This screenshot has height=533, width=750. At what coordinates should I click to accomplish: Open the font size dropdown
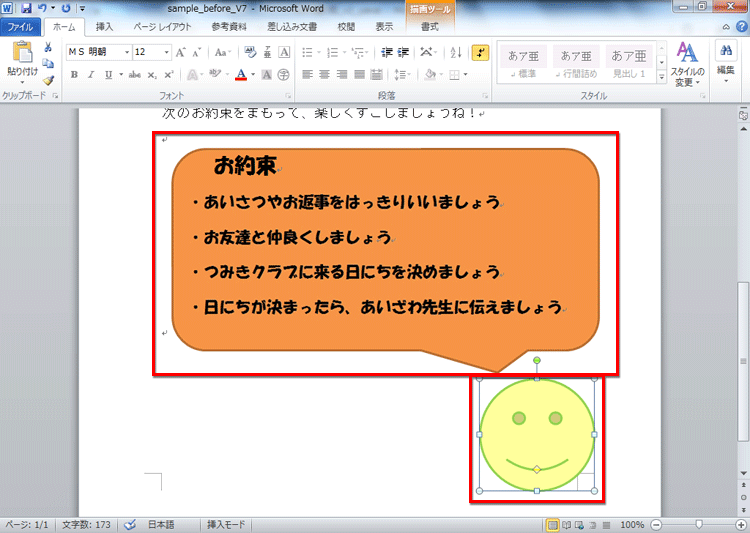166,52
